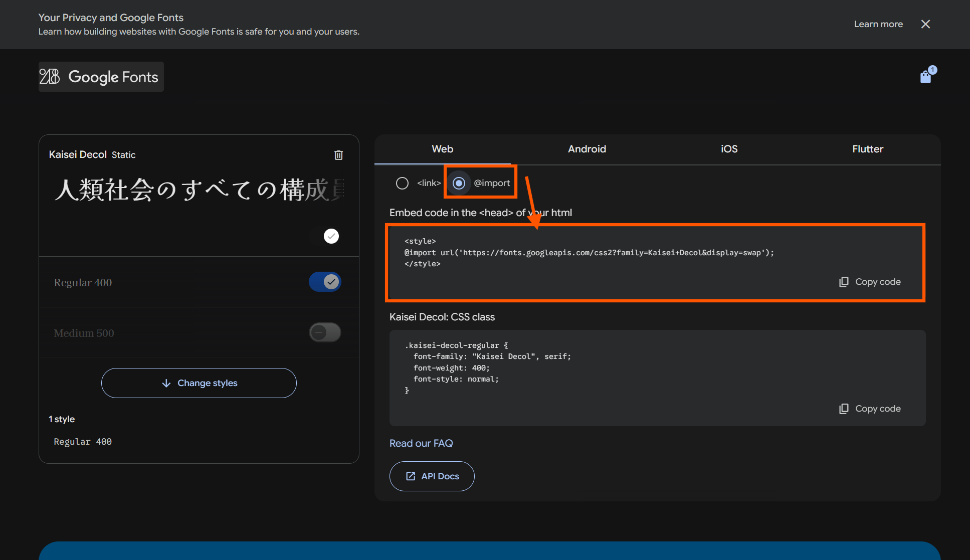Disable the Regular 400 style toggle

click(325, 282)
